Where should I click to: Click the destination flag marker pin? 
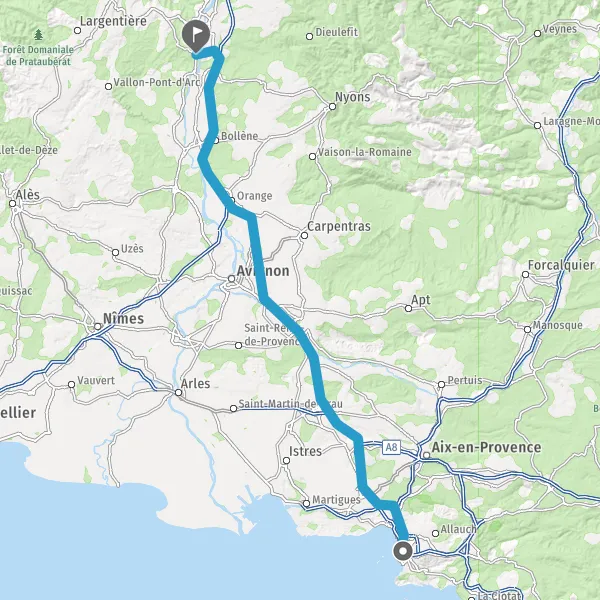click(196, 36)
